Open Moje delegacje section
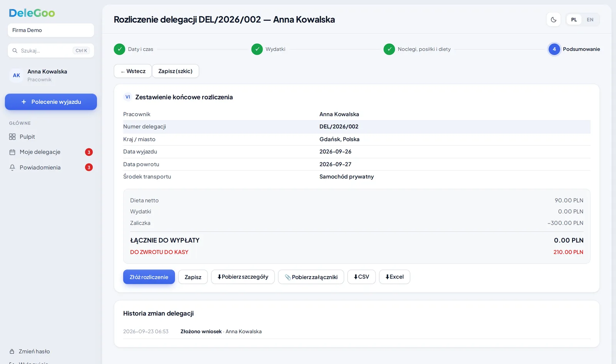The width and height of the screenshot is (616, 364). click(x=51, y=152)
